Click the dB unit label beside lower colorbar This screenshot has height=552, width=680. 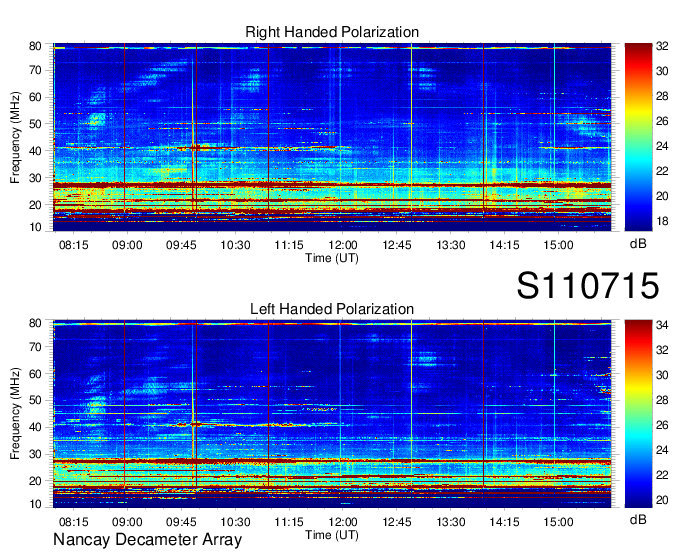click(x=638, y=519)
